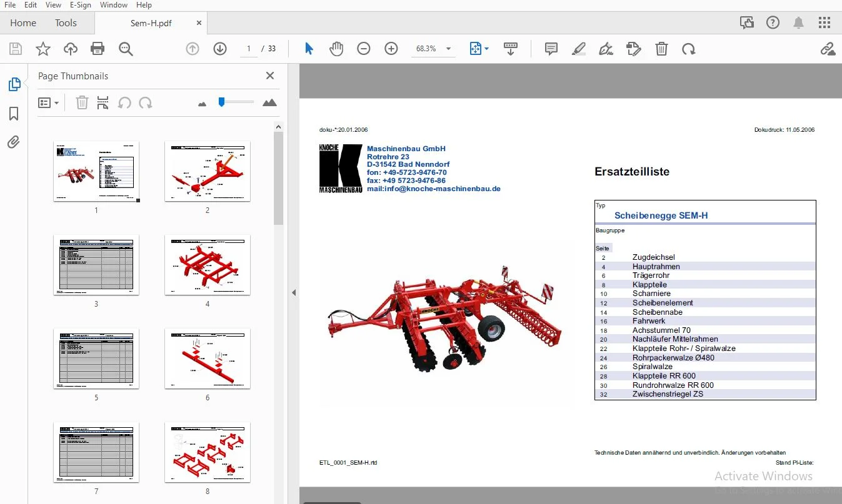This screenshot has height=504, width=842.
Task: Rotate thumbnail pages counterclockwise
Action: pos(124,102)
